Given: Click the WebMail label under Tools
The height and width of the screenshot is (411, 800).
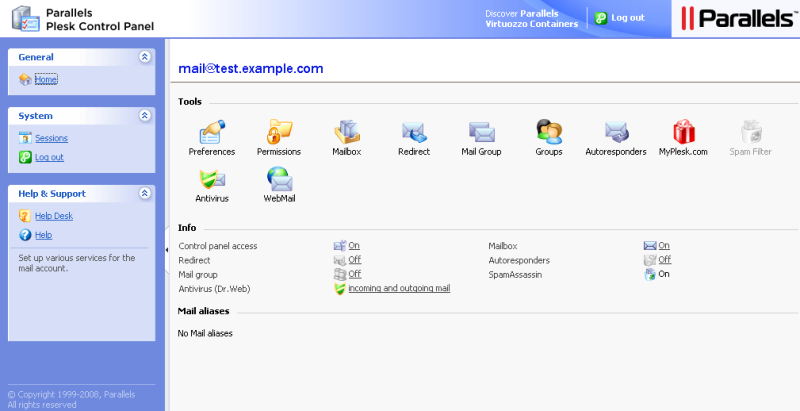Looking at the screenshot, I should pyautogui.click(x=280, y=199).
